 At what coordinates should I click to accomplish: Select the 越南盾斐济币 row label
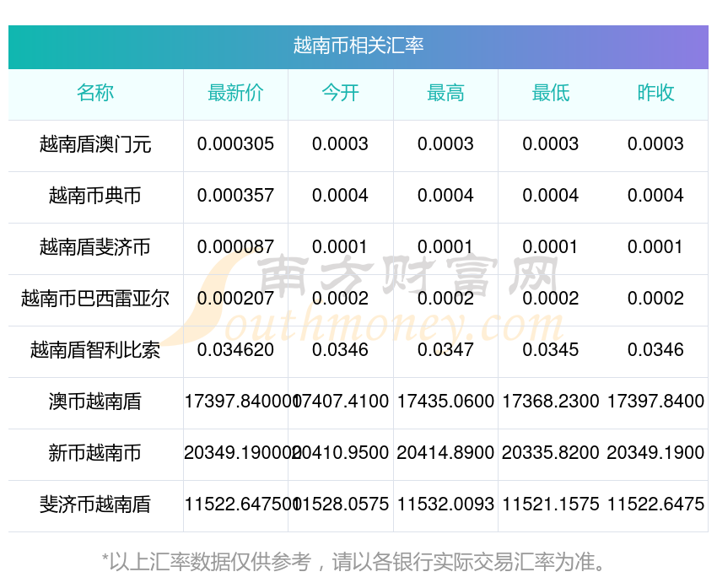tap(95, 247)
